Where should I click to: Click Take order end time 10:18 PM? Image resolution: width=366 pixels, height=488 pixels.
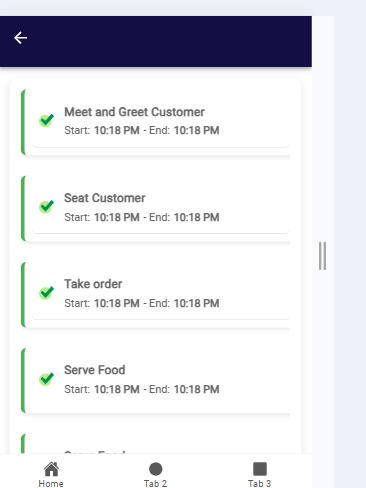197,303
